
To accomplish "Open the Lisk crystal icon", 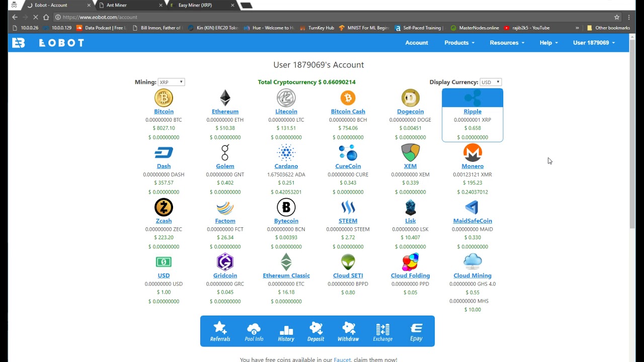I will (410, 207).
